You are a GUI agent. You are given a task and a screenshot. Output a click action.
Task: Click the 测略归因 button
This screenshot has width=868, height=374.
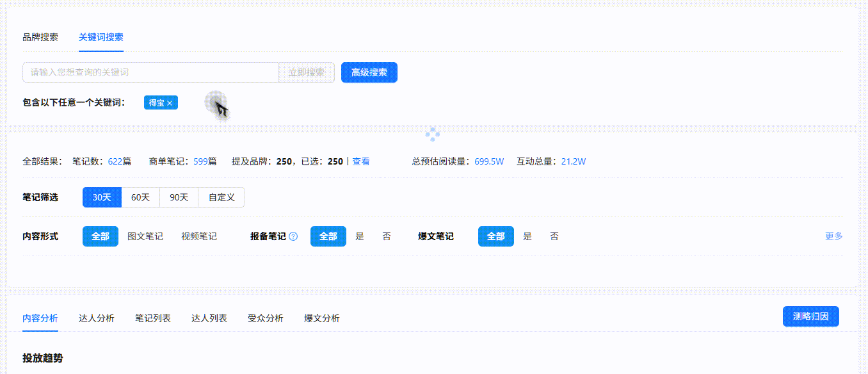point(810,316)
